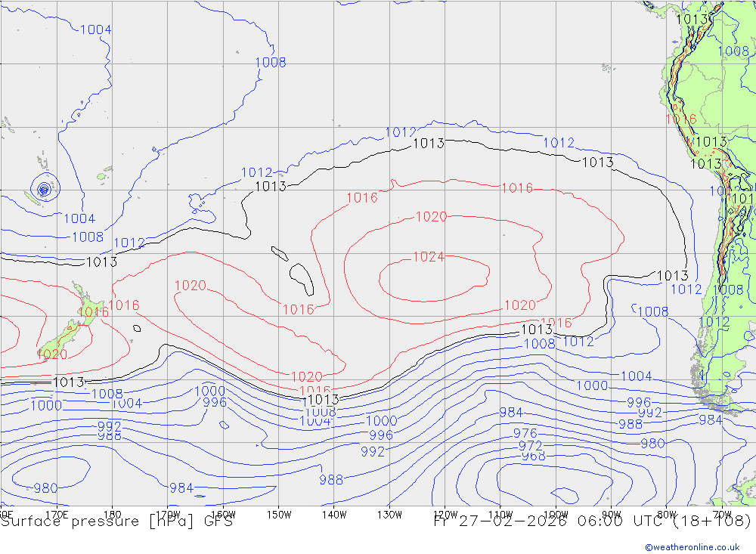Click the 170E longitude label
Image resolution: width=756 pixels, height=554 pixels.
[x=57, y=515]
